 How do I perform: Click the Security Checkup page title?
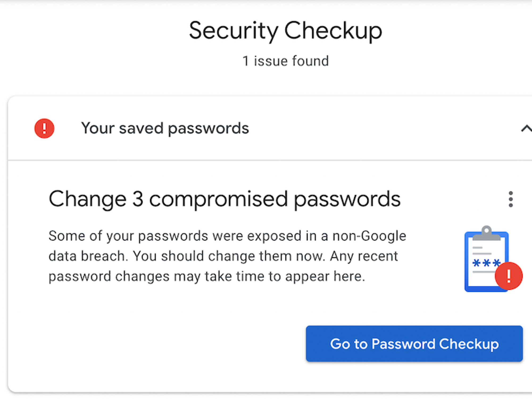pos(285,31)
